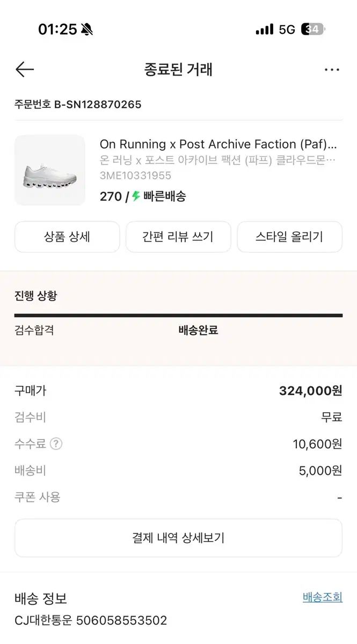Viewport: 357px width, 644px height.
Task: Tap the CJ대한통운 tracking number
Action: (x=121, y=621)
